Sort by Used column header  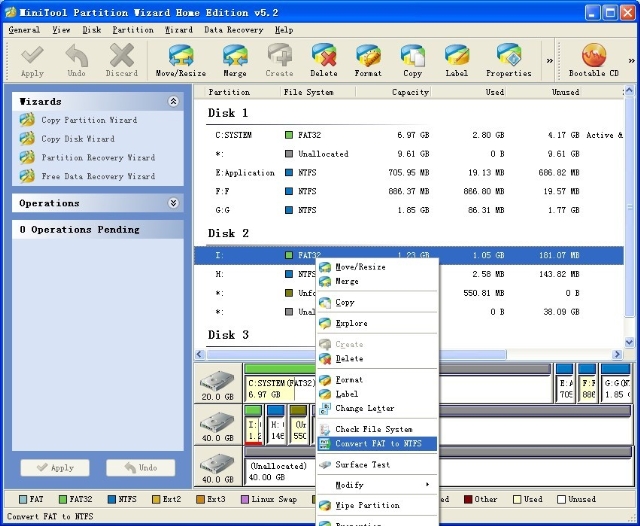click(x=468, y=92)
